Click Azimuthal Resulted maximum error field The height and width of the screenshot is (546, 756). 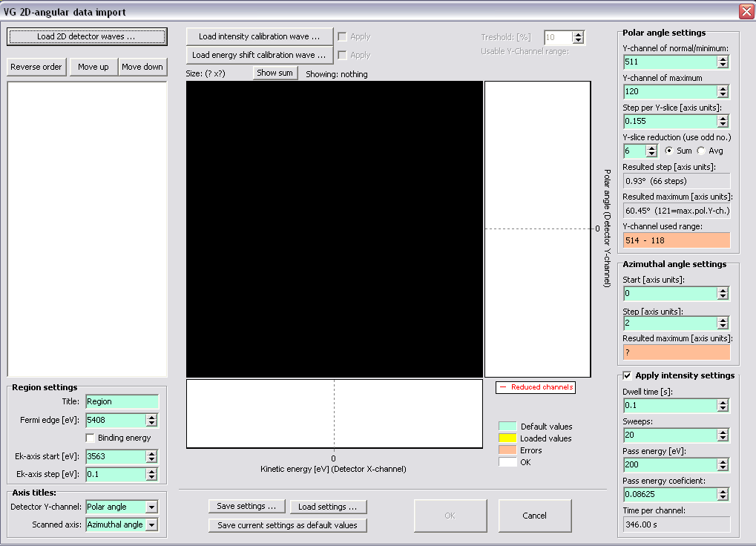click(677, 352)
